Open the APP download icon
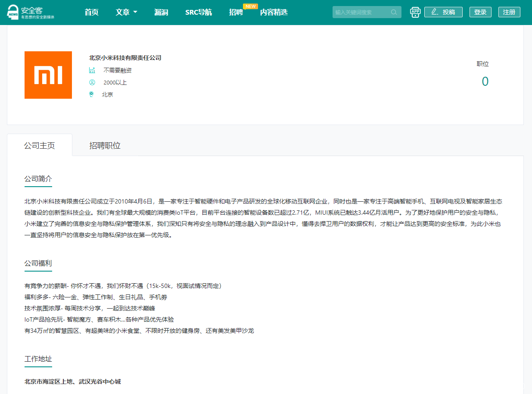This screenshot has width=532, height=394. pos(415,12)
